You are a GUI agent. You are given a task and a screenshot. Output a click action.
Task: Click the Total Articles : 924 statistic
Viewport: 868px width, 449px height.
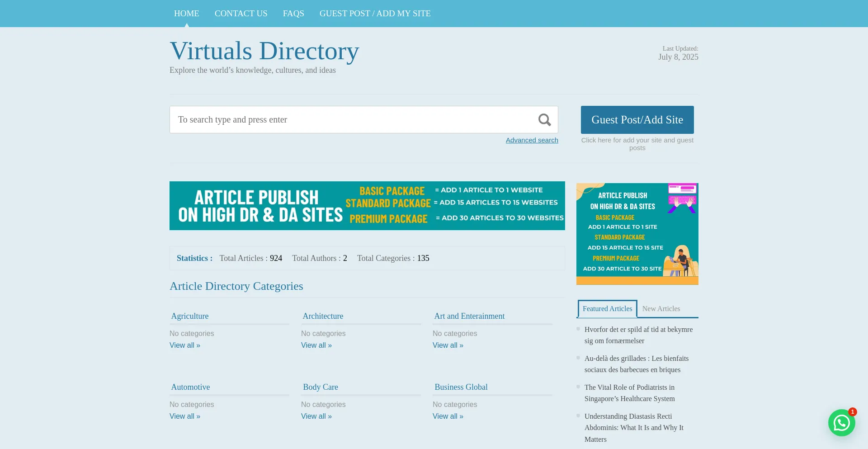tap(251, 258)
